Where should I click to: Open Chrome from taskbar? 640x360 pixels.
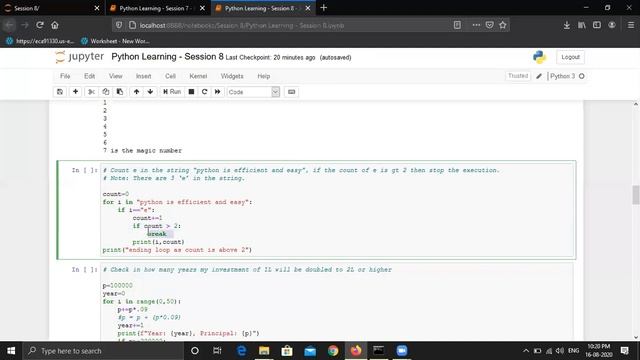click(333, 351)
